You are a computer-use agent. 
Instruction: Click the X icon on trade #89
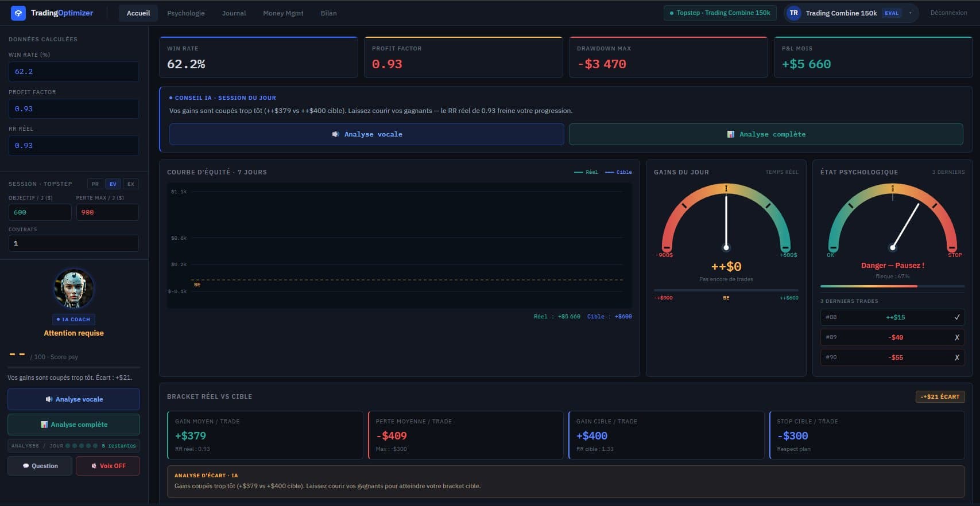pos(957,337)
